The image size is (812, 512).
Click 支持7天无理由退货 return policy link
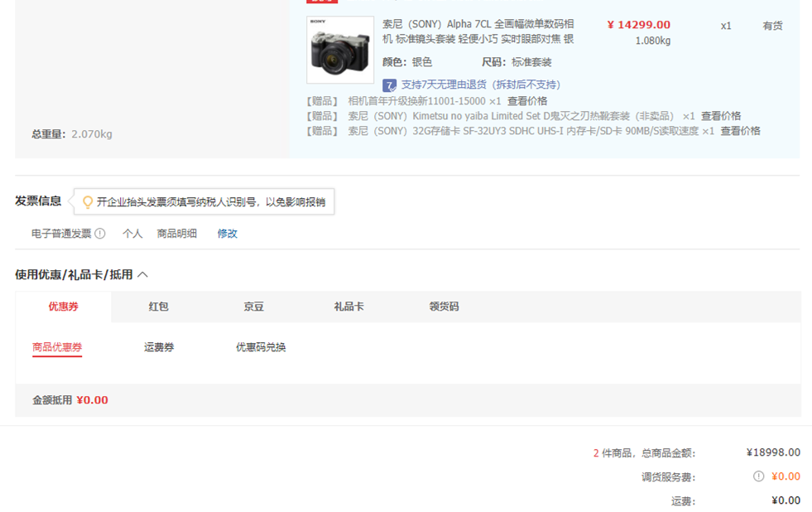point(481,85)
